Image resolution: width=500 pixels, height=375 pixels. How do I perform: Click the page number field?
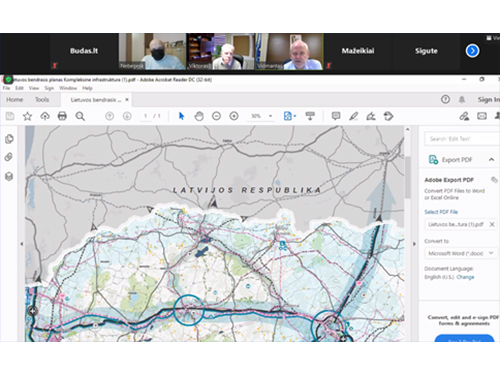145,116
